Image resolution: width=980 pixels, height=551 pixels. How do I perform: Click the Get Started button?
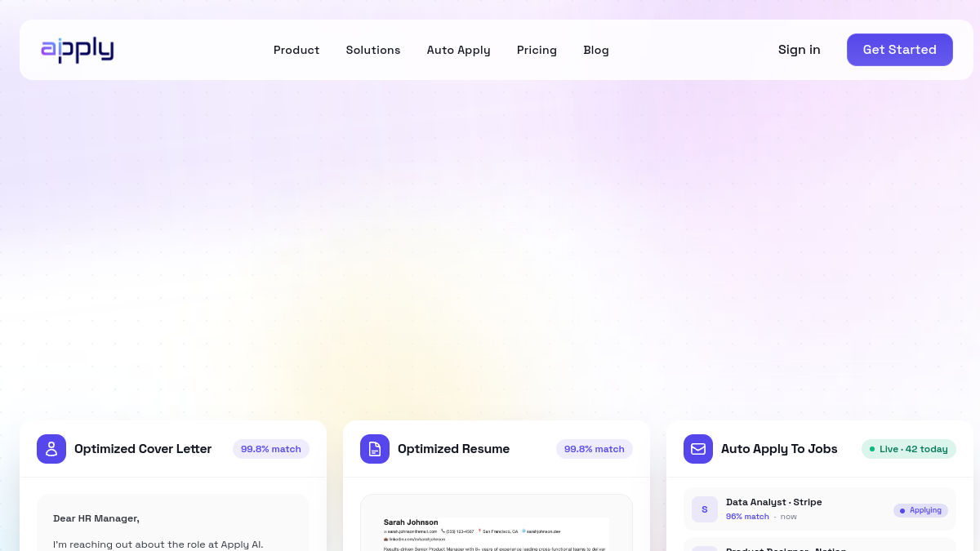[900, 50]
